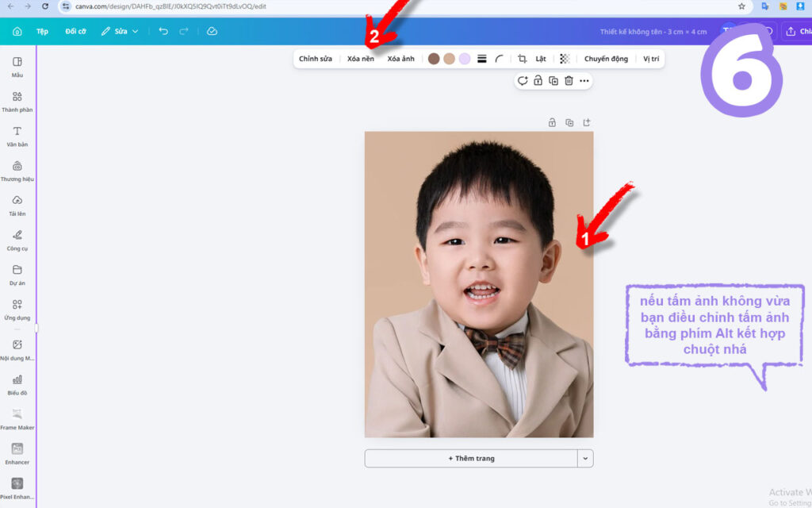Click the crop icon in toolbar
This screenshot has width=812, height=508.
coord(522,59)
